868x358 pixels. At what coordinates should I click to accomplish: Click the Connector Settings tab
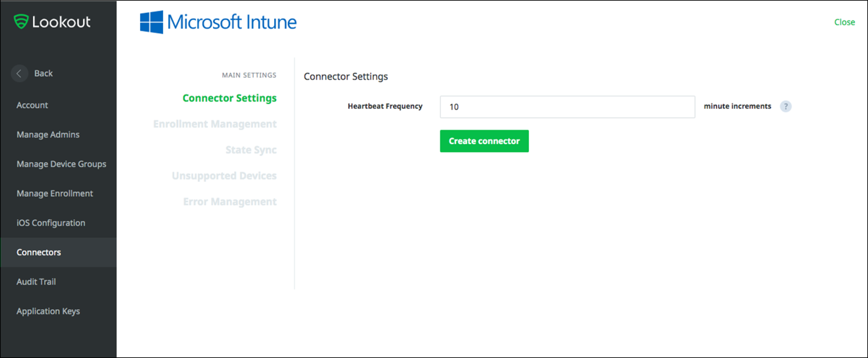[x=230, y=98]
